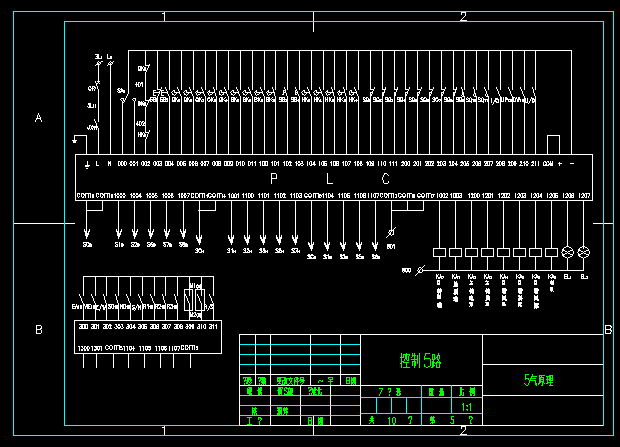Click PLC output terminal 1204
This screenshot has width=620, height=447.
pos(536,196)
